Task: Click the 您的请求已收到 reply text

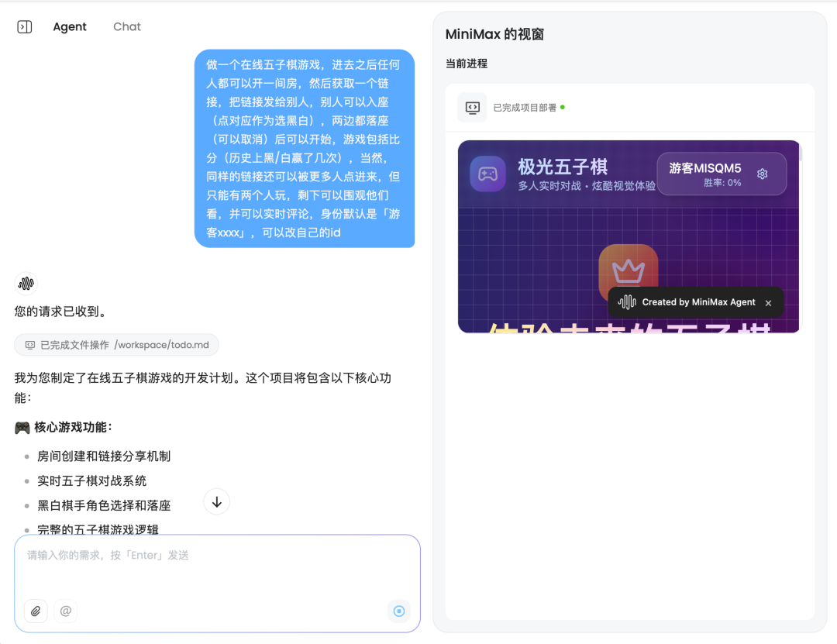Action: (x=62, y=312)
